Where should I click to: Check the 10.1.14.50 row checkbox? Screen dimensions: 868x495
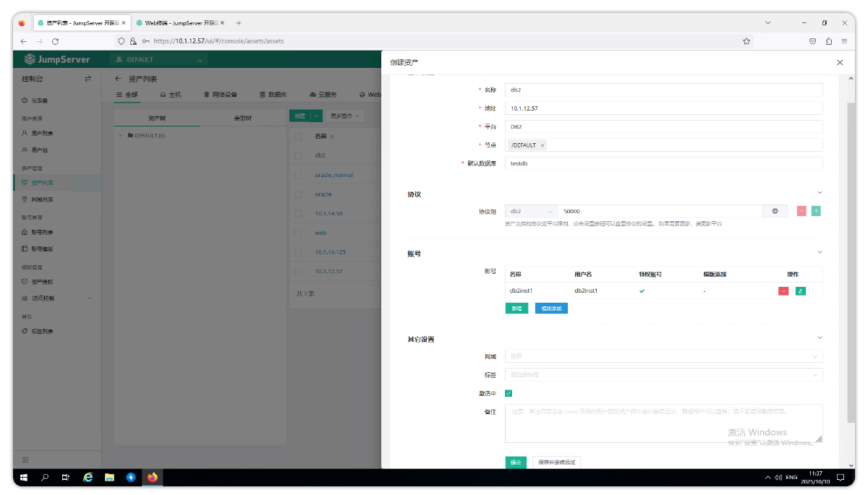[298, 214]
